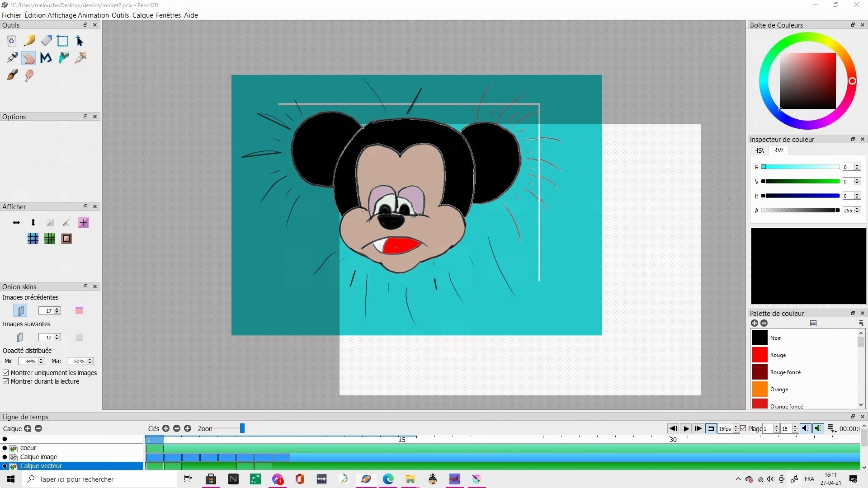Duplicate the current keyframe
Screen dimensions: 868x488
[188, 428]
